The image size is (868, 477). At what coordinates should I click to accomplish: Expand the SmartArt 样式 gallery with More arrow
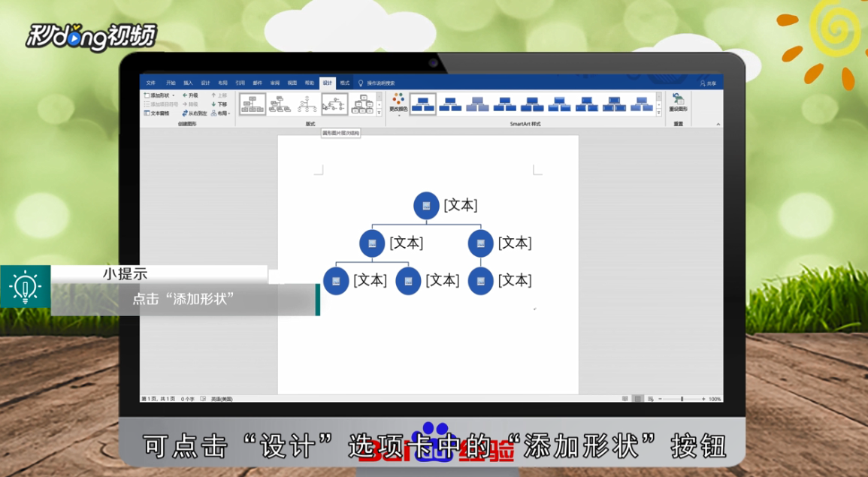(x=659, y=113)
